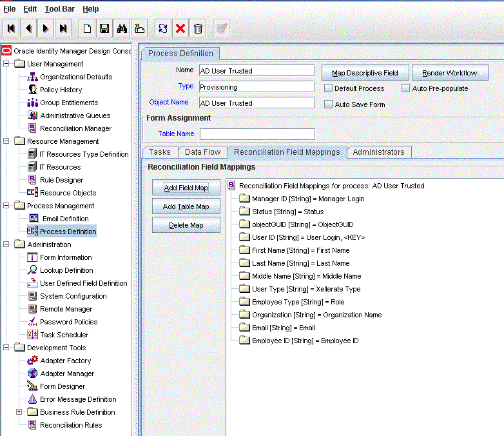Click the binoculars Find icon
Image resolution: width=504 pixels, height=436 pixels.
pos(122,28)
